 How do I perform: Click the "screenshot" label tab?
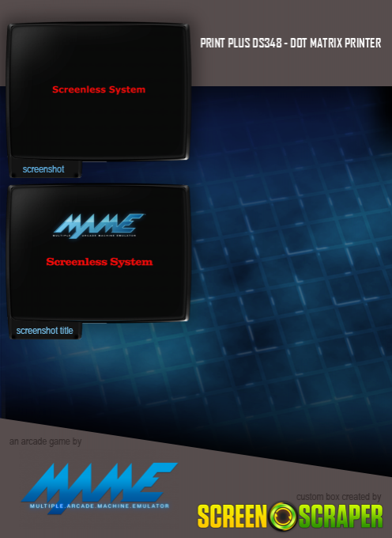[x=43, y=169]
